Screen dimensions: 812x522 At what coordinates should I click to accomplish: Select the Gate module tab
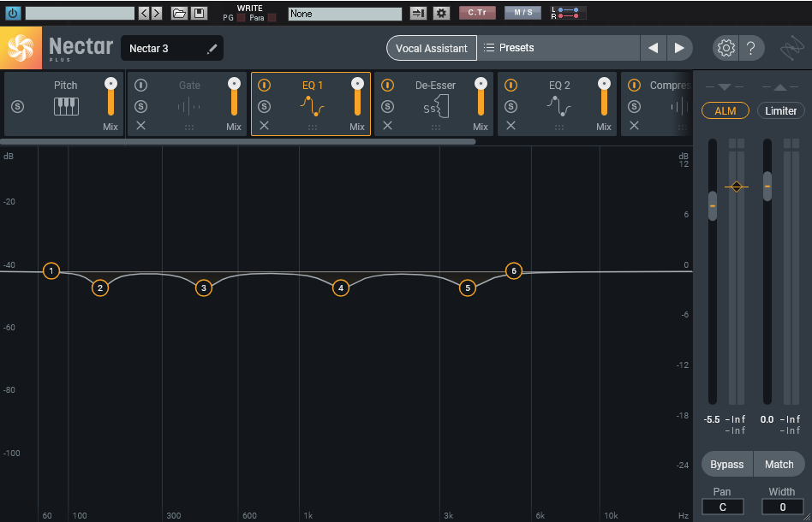click(189, 104)
